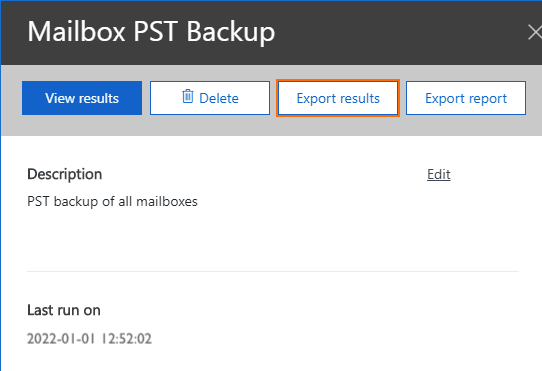Close the Mailbox PST Backup panel
This screenshot has height=371, width=542.
[x=535, y=32]
